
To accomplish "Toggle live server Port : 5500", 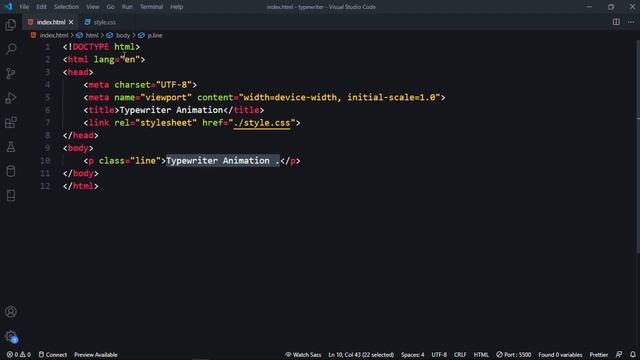I will tap(514, 355).
